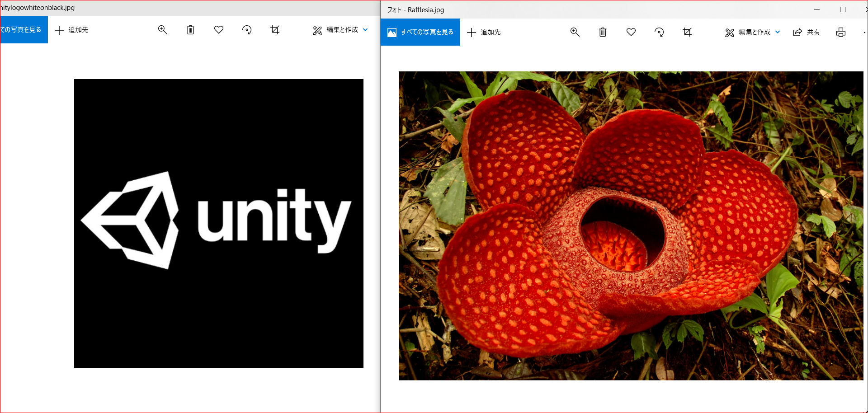Print the Rafflesia photo
This screenshot has height=413, width=868.
click(841, 32)
